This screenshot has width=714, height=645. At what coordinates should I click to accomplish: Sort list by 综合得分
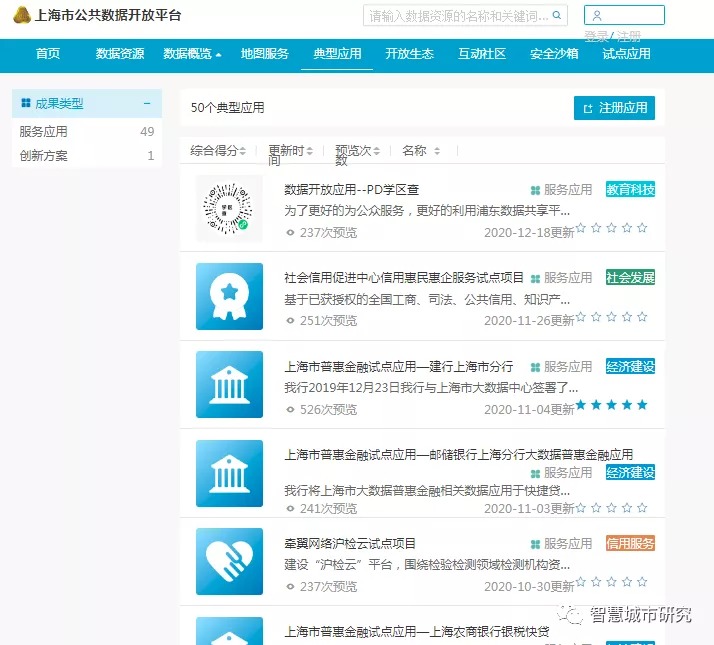pos(216,151)
